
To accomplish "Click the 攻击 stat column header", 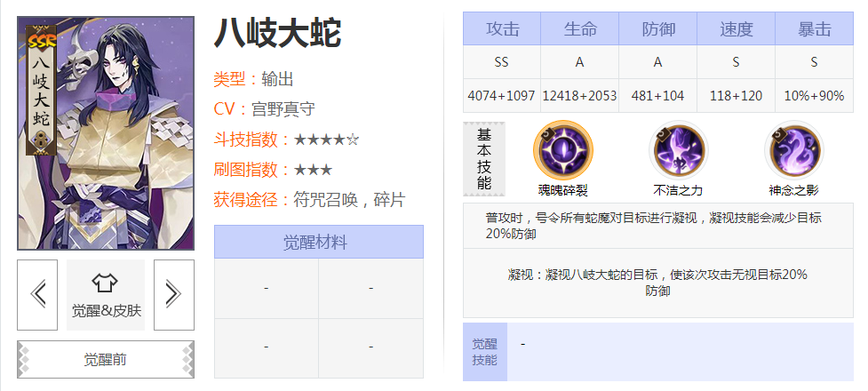I will click(502, 28).
